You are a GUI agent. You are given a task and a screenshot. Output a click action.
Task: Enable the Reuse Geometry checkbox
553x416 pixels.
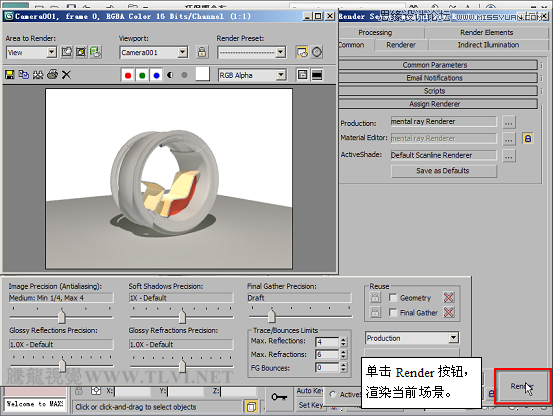tap(393, 298)
